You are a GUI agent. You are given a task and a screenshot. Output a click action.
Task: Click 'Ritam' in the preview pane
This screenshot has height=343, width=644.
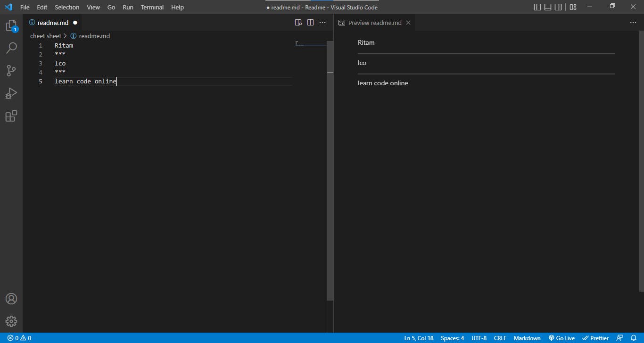[x=366, y=42]
